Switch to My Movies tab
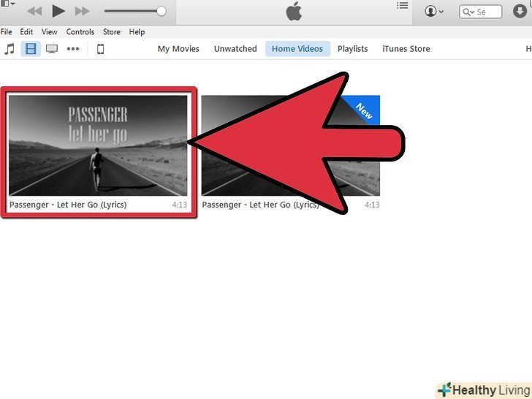 coord(178,49)
